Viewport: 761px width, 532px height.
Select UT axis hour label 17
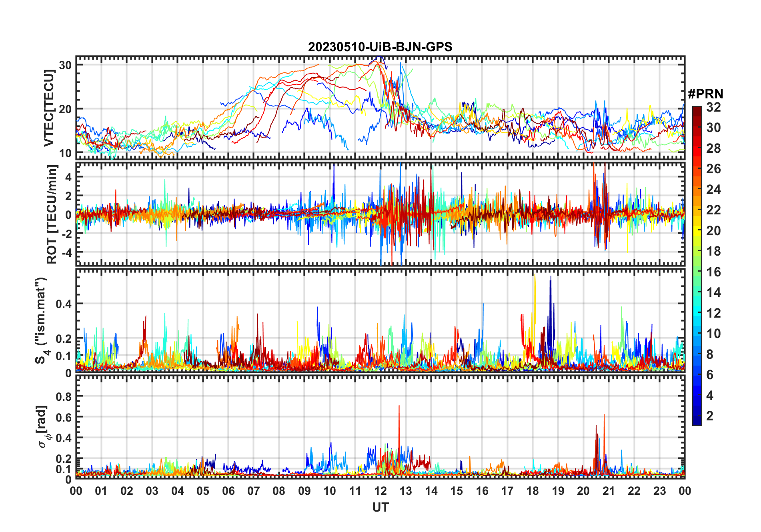[507, 491]
